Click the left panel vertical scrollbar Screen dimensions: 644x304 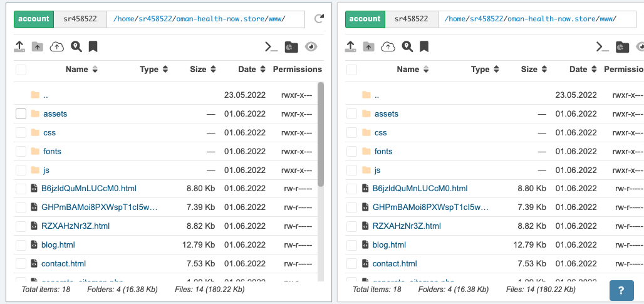(x=320, y=134)
